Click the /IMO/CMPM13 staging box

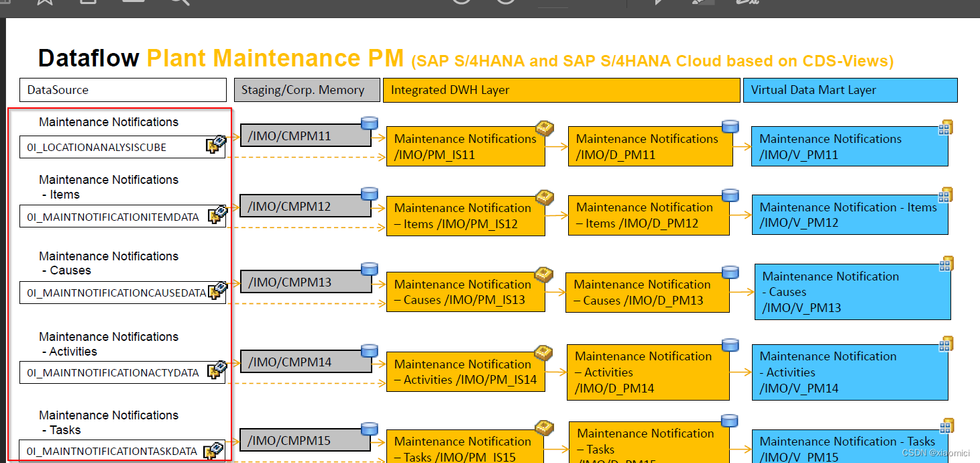coord(305,282)
